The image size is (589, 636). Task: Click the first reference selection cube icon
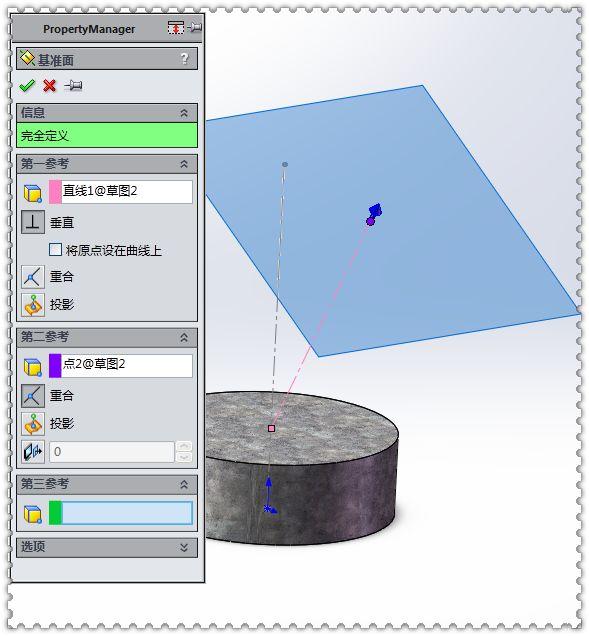pos(32,193)
